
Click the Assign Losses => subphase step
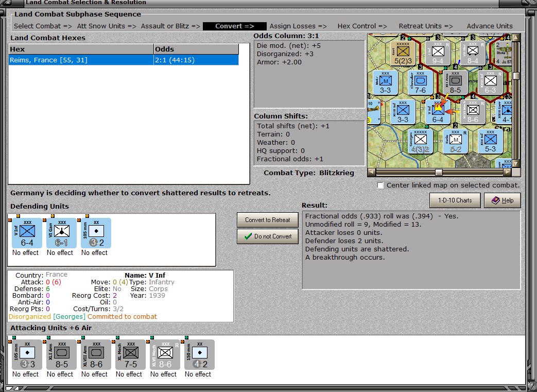click(298, 26)
